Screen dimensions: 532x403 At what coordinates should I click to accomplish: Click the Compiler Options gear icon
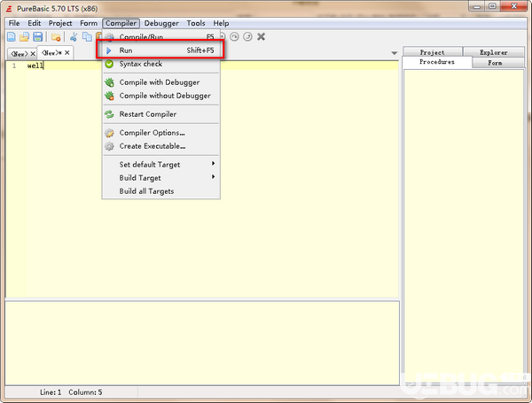click(109, 133)
